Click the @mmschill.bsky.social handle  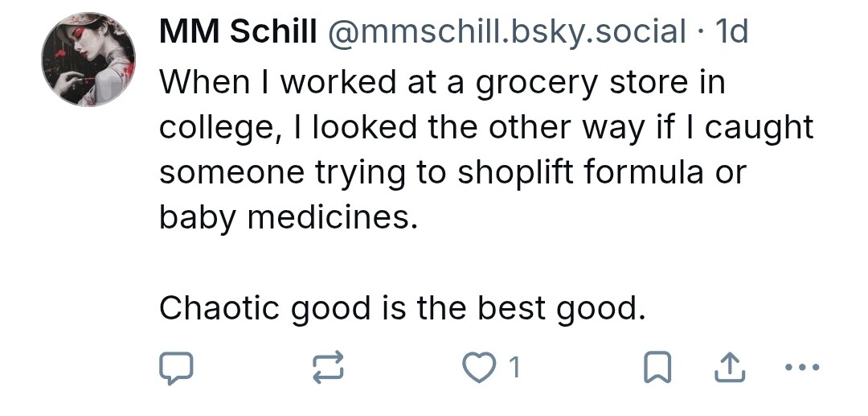click(506, 32)
